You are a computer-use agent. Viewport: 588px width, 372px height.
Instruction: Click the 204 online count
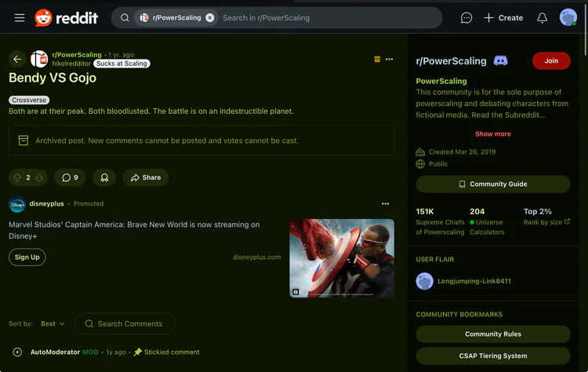477,211
